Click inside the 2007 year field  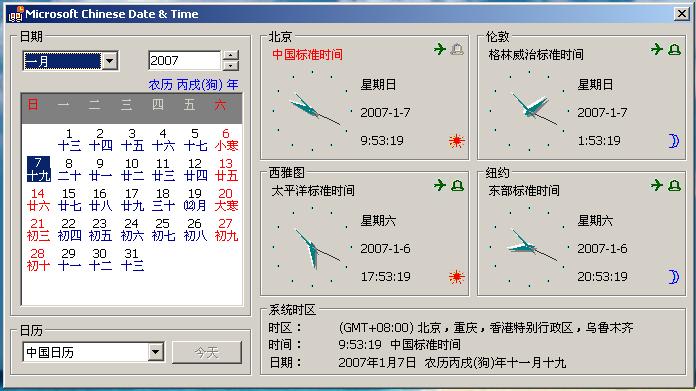[x=184, y=61]
